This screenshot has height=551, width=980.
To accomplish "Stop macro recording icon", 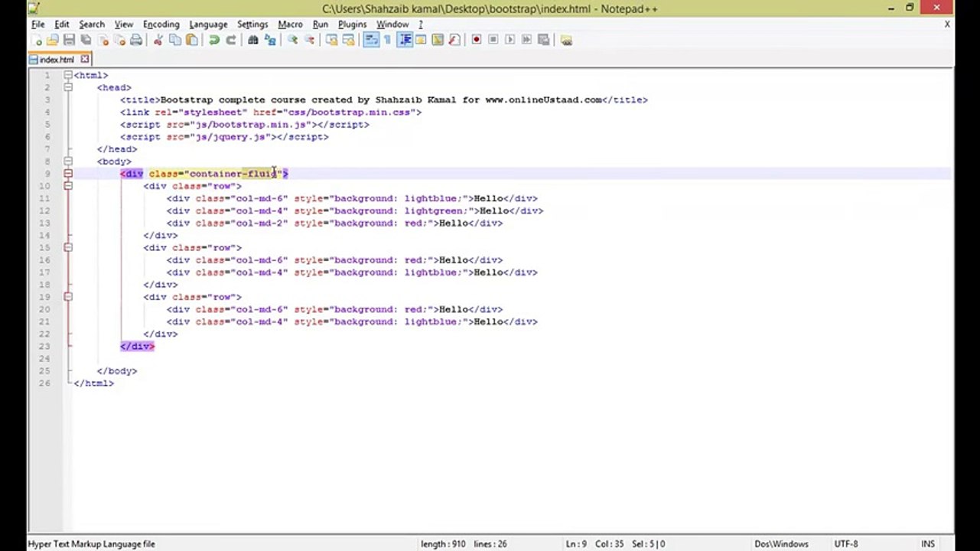I will click(493, 40).
